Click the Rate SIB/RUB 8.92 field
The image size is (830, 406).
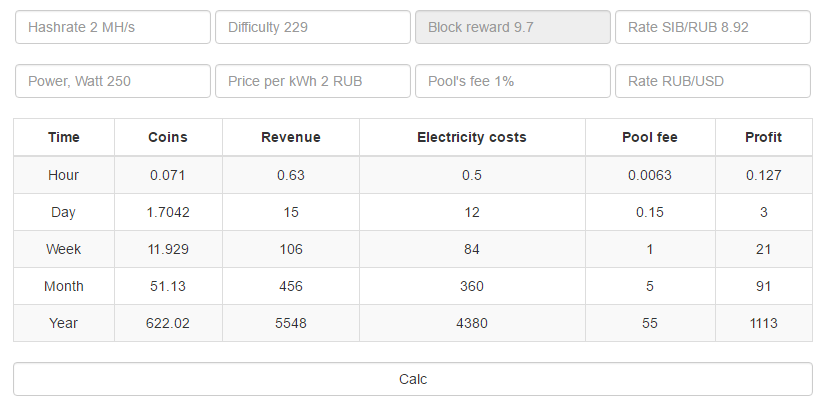pos(713,27)
